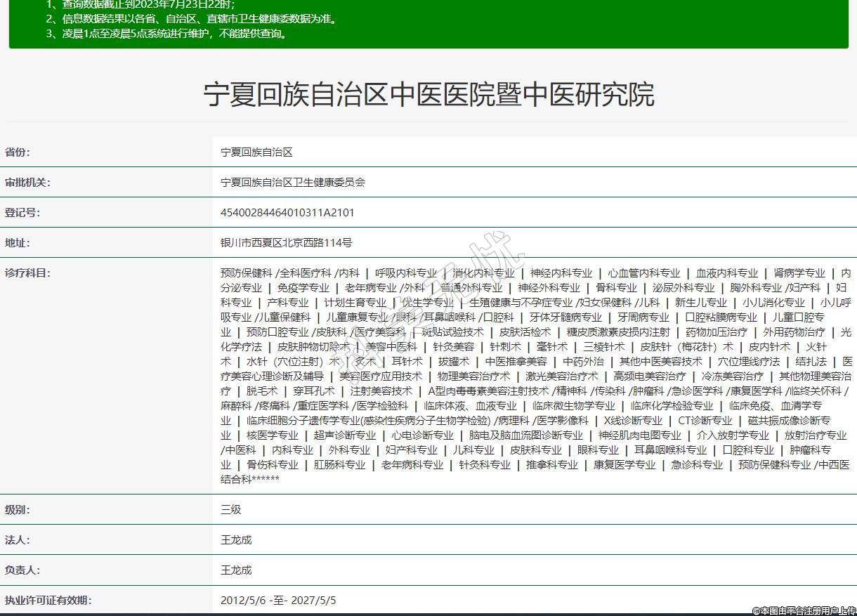
Task: Click 王龙成 in the 法人 row
Action: pos(236,540)
